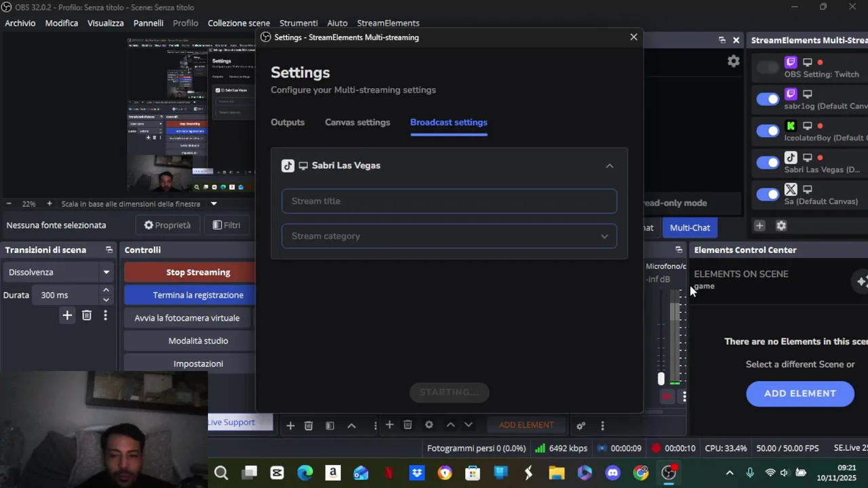
Task: Turn off the Sa (Default Canvas) switch
Action: click(768, 195)
